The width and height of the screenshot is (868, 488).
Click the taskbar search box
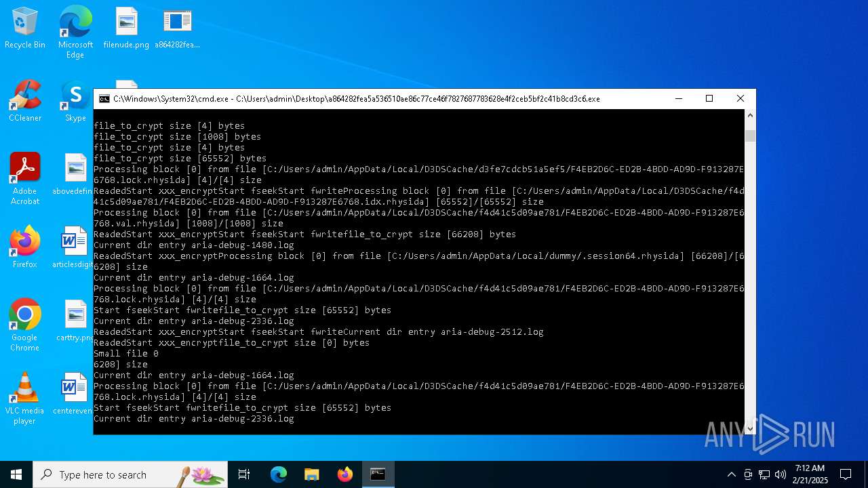coord(130,474)
